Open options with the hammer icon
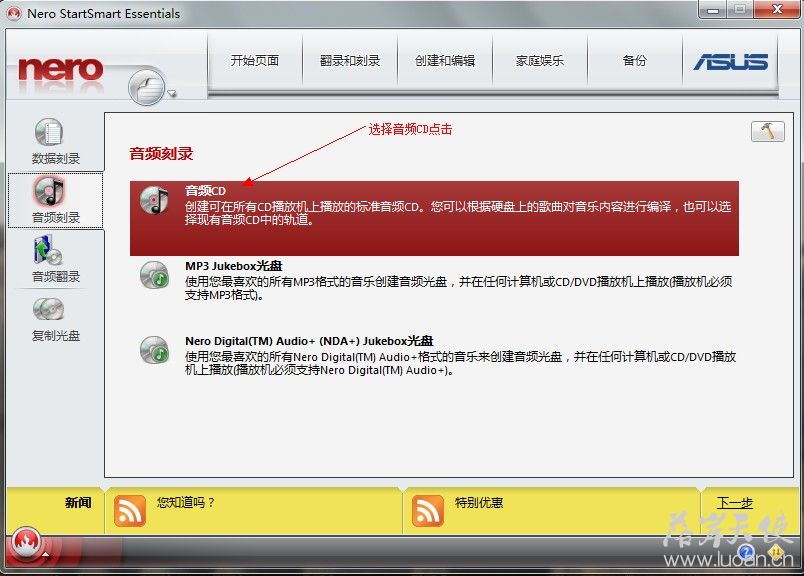The image size is (804, 576). [768, 131]
